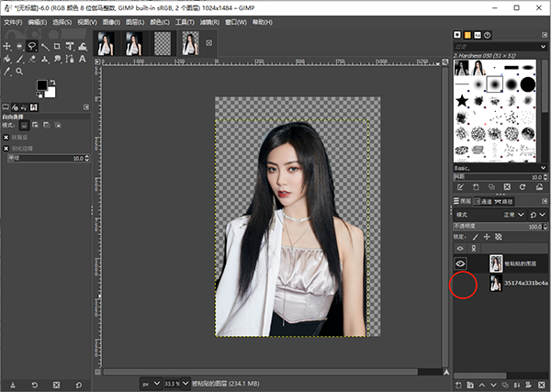Select the 35174a331bc4a layer thumbnail
The width and height of the screenshot is (551, 392).
(x=497, y=284)
